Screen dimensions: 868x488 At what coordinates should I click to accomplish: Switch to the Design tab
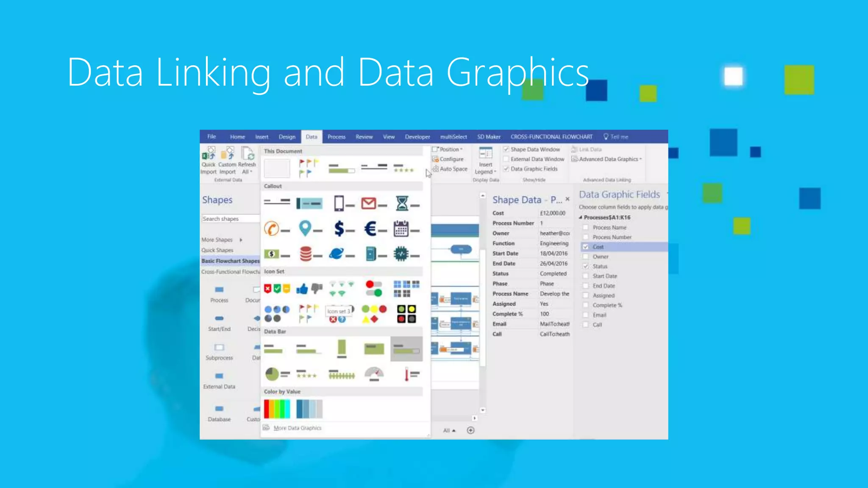tap(287, 137)
